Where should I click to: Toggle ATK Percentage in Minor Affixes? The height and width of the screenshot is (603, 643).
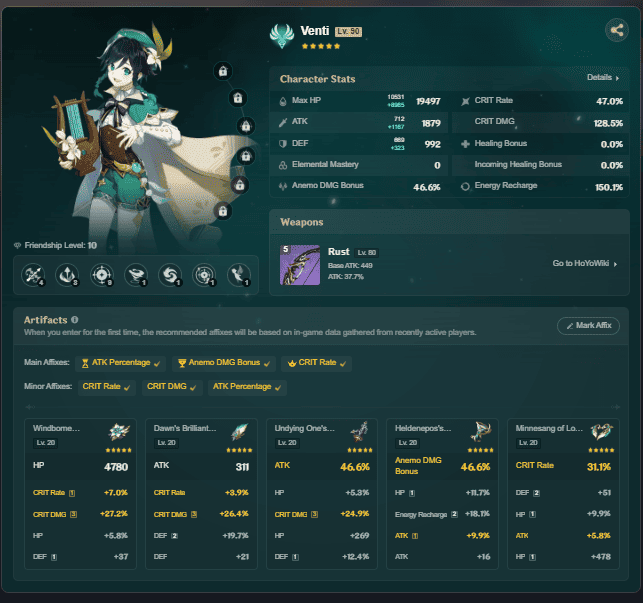click(x=247, y=387)
